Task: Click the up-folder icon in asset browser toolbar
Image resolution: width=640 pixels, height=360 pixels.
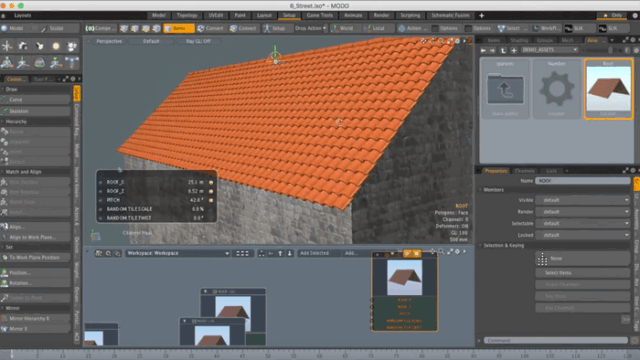Action: [503, 50]
